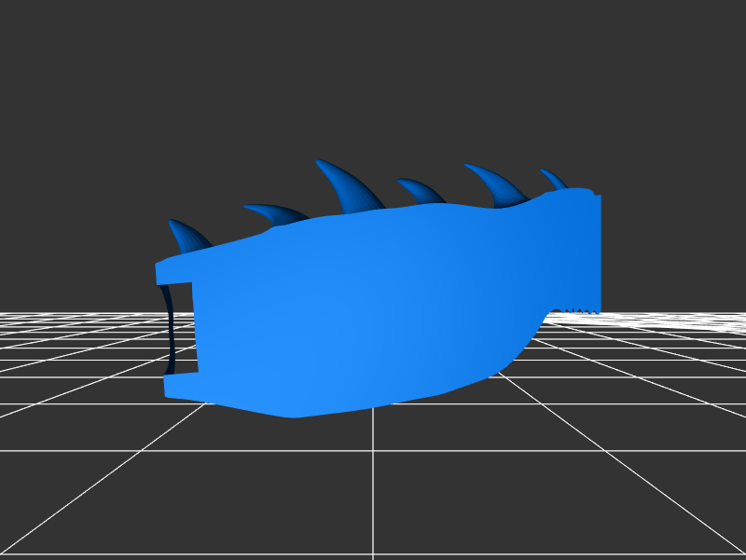This screenshot has width=746, height=560.
Task: Click the leftmost spike on the blue model
Action: click(x=186, y=237)
